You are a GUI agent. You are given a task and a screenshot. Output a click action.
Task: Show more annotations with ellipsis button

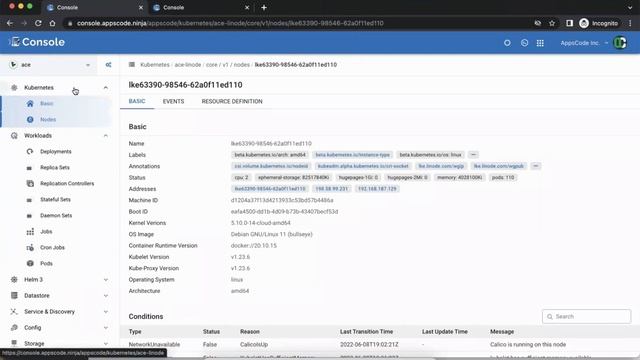coord(536,166)
